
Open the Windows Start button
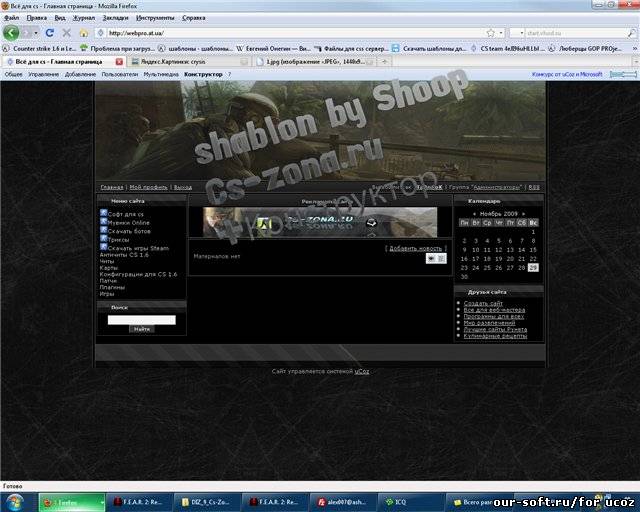pos(16,502)
